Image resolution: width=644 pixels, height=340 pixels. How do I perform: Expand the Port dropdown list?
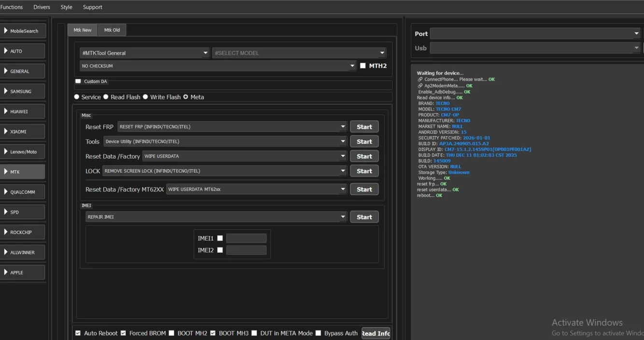636,34
